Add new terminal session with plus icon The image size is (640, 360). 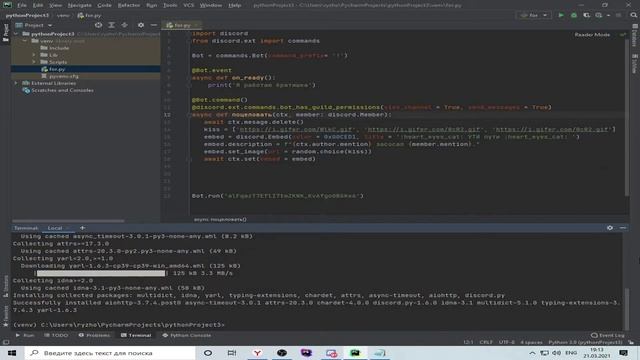click(x=82, y=228)
